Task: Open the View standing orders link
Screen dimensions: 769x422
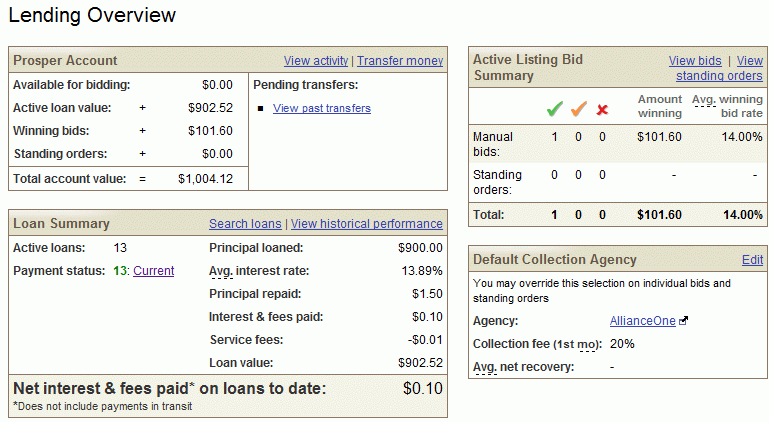Action: click(x=719, y=68)
